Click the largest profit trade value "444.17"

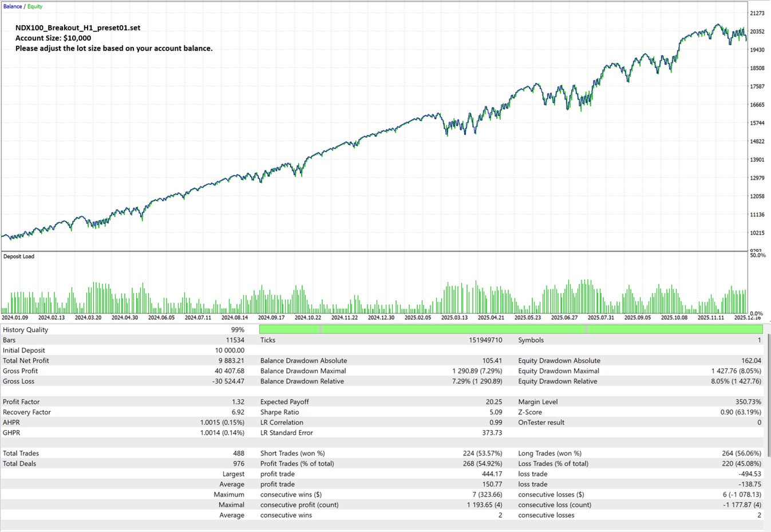pyautogui.click(x=492, y=474)
